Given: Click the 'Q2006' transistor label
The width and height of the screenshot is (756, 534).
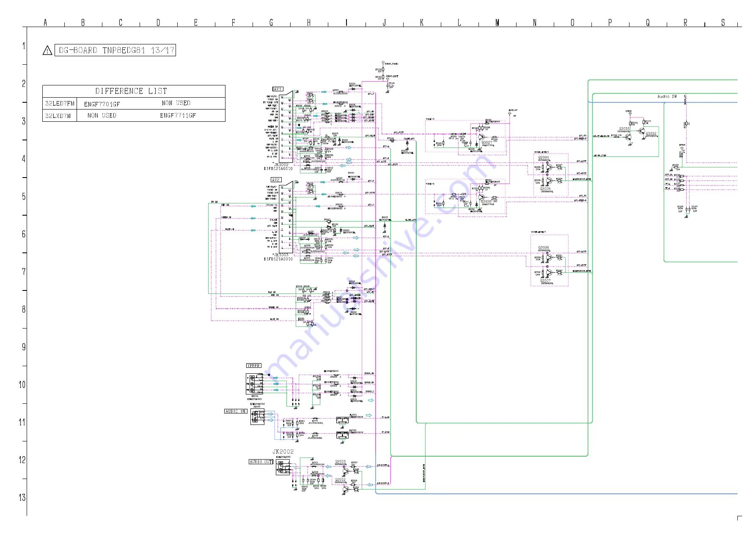Looking at the screenshot, I should point(544,248).
